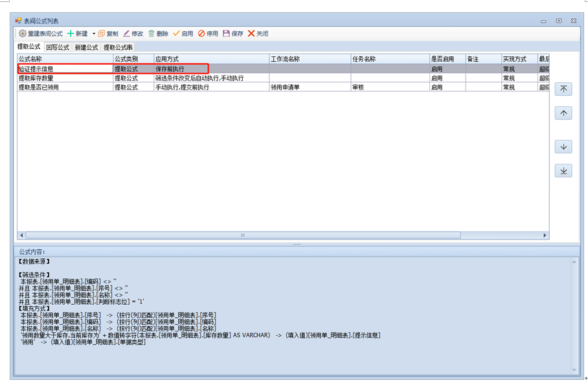Click the 修改 edit pencil button
The width and height of the screenshot is (588, 387).
(133, 34)
